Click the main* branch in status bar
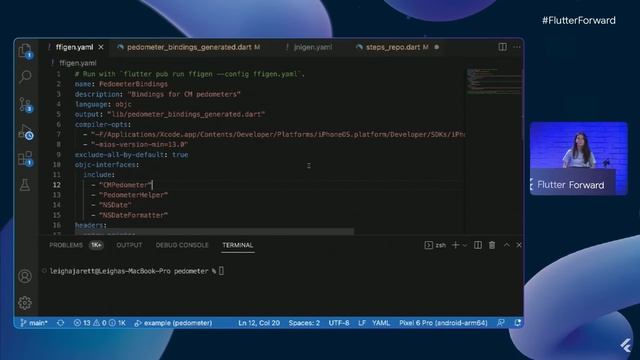This screenshot has width=640, height=360. [34, 323]
